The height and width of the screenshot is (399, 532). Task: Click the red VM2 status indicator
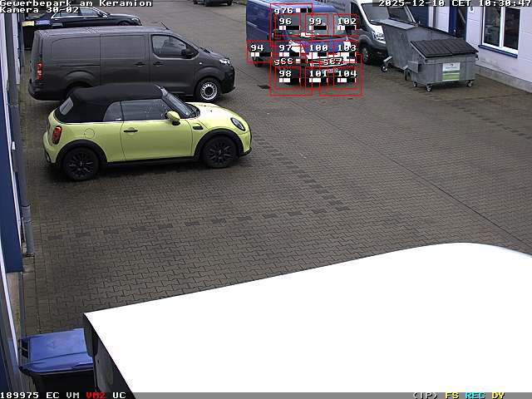click(x=96, y=395)
